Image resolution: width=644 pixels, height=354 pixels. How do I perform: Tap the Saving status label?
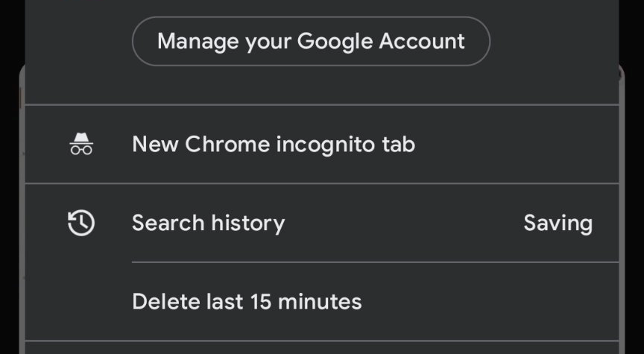point(558,224)
